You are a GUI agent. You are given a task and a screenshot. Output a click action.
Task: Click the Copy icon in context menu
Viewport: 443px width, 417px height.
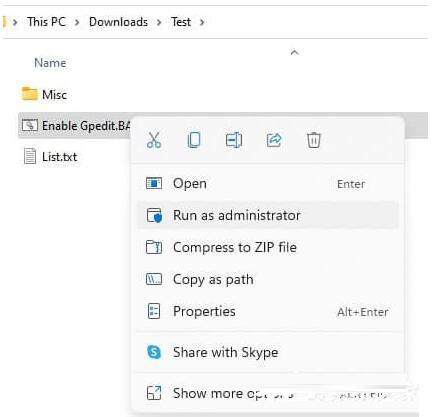pos(194,140)
